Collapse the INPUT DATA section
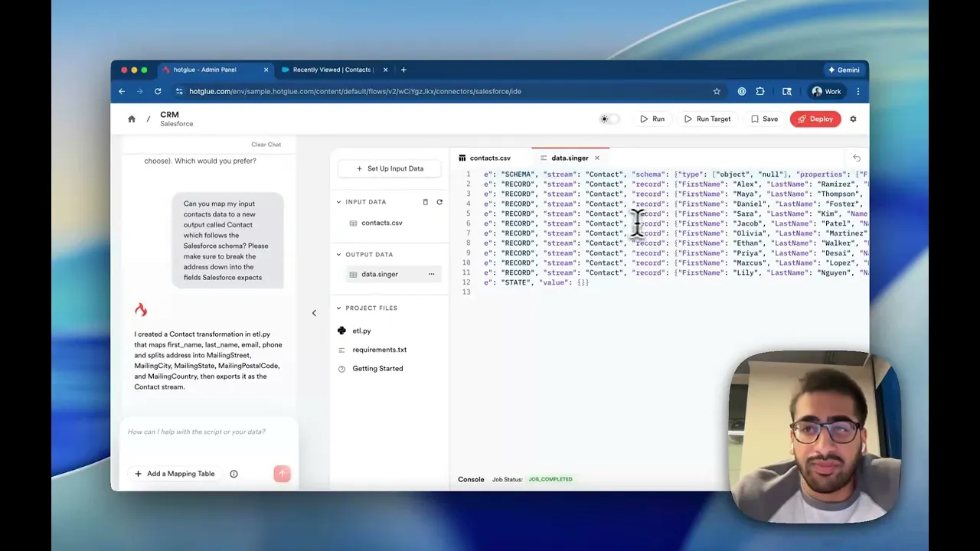980x551 pixels. 338,202
